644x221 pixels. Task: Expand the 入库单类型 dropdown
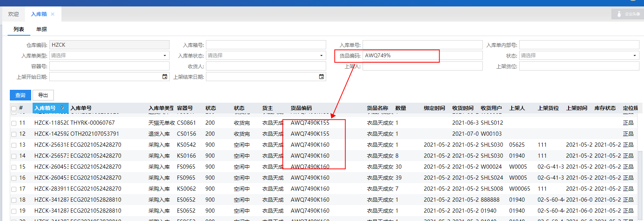pos(165,55)
